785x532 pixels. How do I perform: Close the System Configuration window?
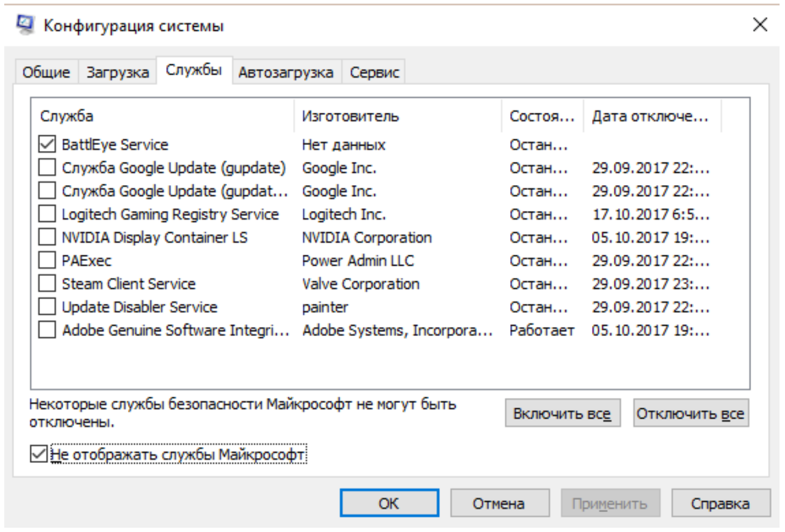click(x=760, y=25)
